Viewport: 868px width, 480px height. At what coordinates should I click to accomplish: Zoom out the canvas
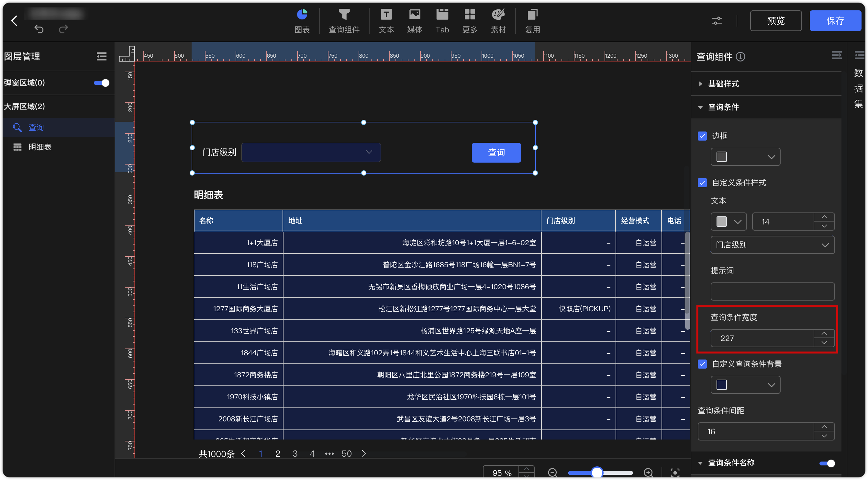click(552, 473)
